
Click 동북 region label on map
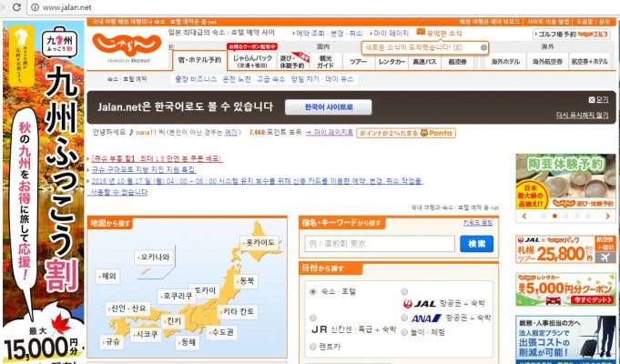click(x=246, y=281)
